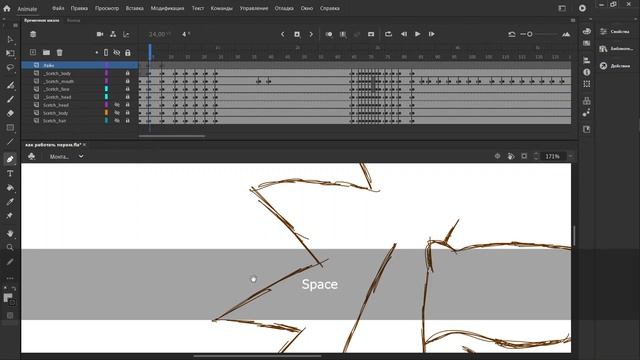Click purple color tag of _Scetch_body layer
The image size is (640, 360).
pyautogui.click(x=106, y=73)
